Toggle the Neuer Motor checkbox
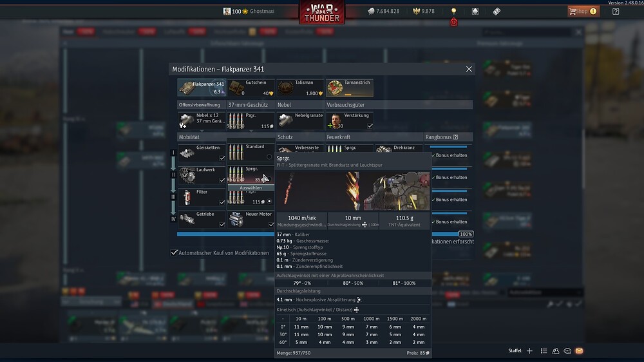 [x=271, y=224]
